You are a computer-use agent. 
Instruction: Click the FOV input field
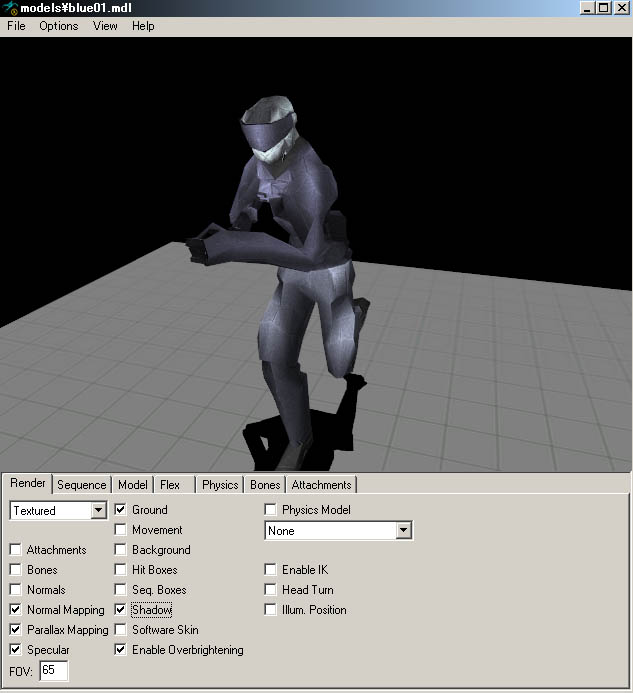pos(54,670)
